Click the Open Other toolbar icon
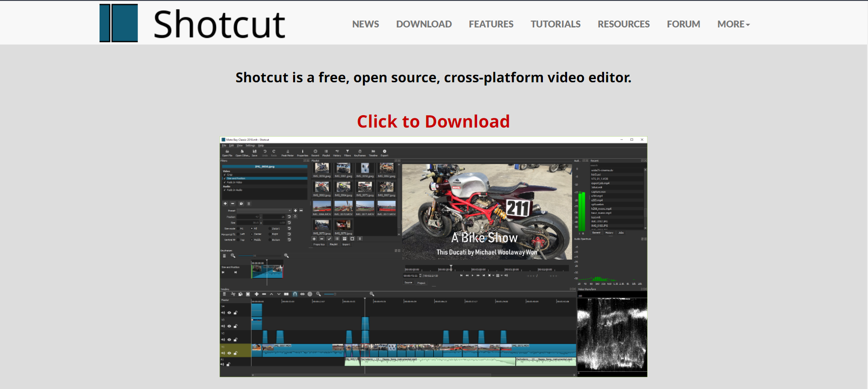This screenshot has width=868, height=389. 242,153
